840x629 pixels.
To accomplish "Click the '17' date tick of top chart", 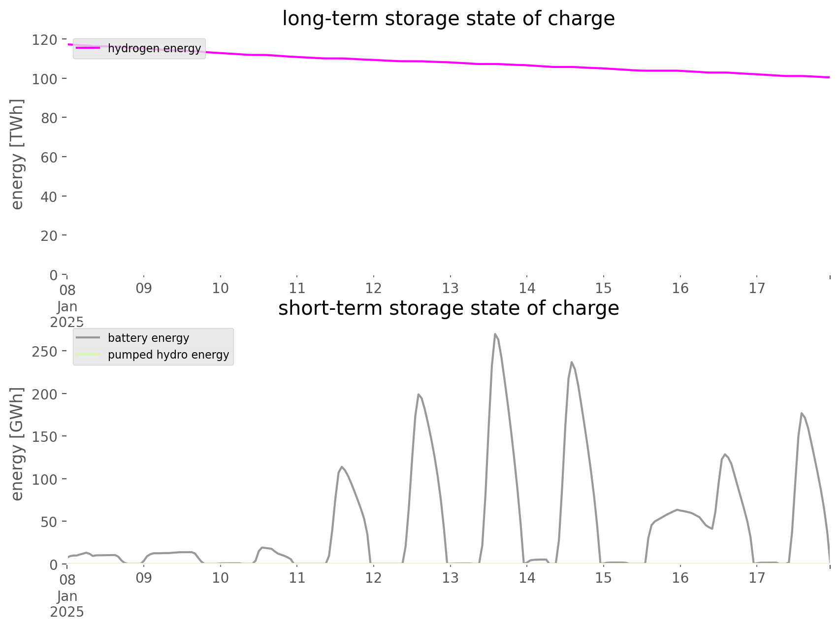I will [757, 288].
